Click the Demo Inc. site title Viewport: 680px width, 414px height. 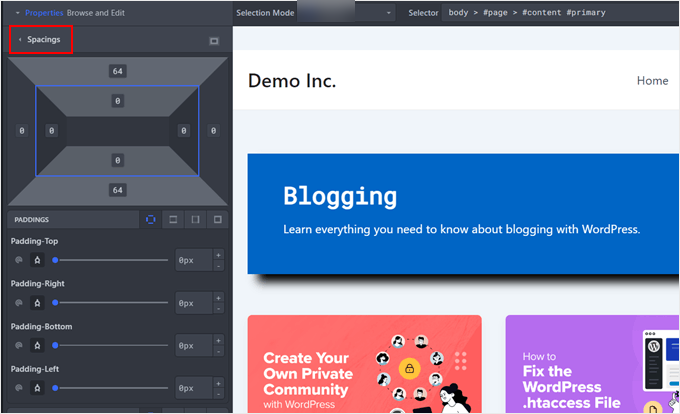[292, 81]
